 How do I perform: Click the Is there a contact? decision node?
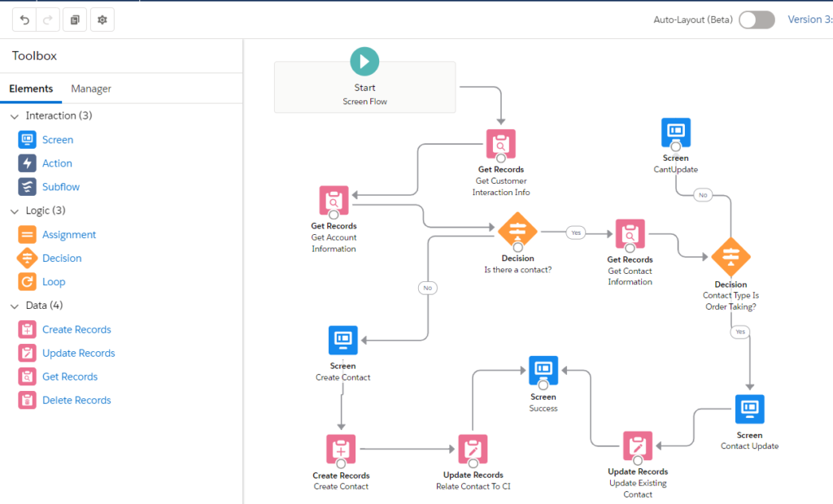(517, 232)
